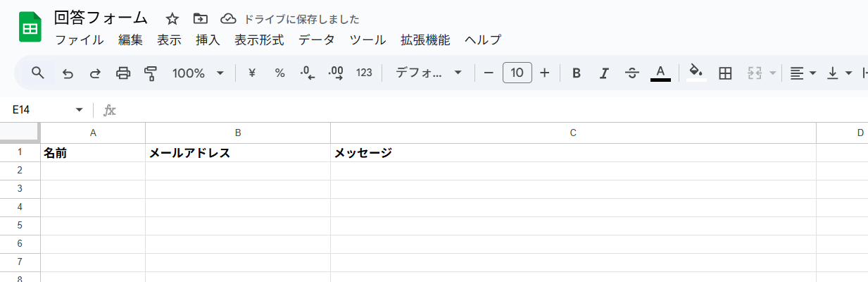
Task: Open the Google Sheets home icon
Action: 30,27
